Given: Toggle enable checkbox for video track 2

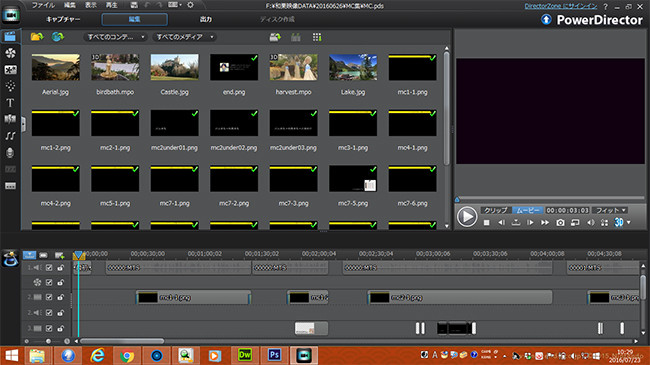Looking at the screenshot, I should pos(49,297).
